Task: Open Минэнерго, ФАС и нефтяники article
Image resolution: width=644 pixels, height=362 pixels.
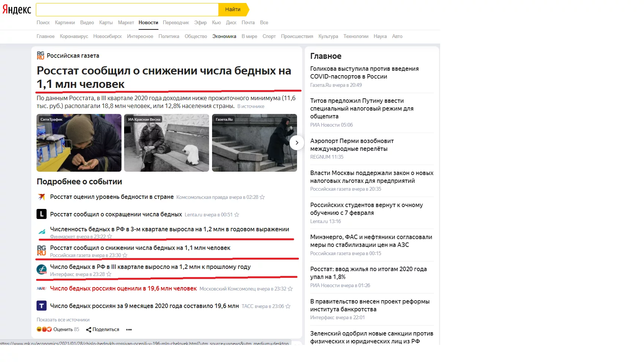Action: [x=371, y=241]
